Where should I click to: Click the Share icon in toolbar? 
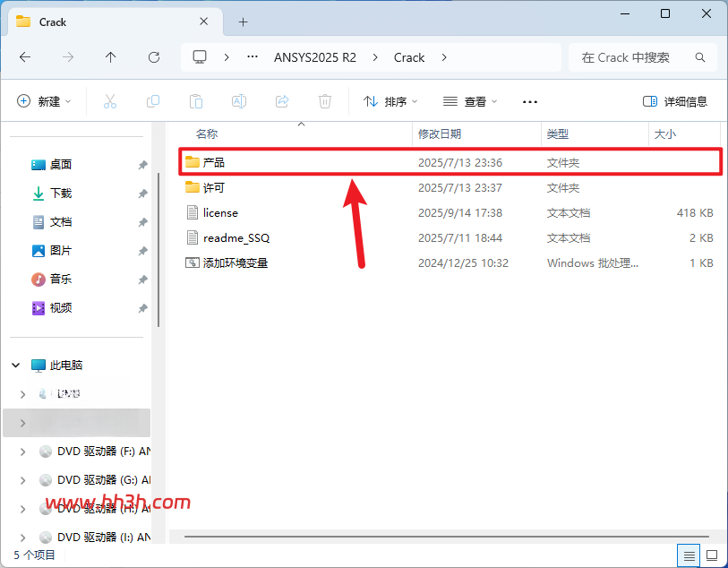282,101
